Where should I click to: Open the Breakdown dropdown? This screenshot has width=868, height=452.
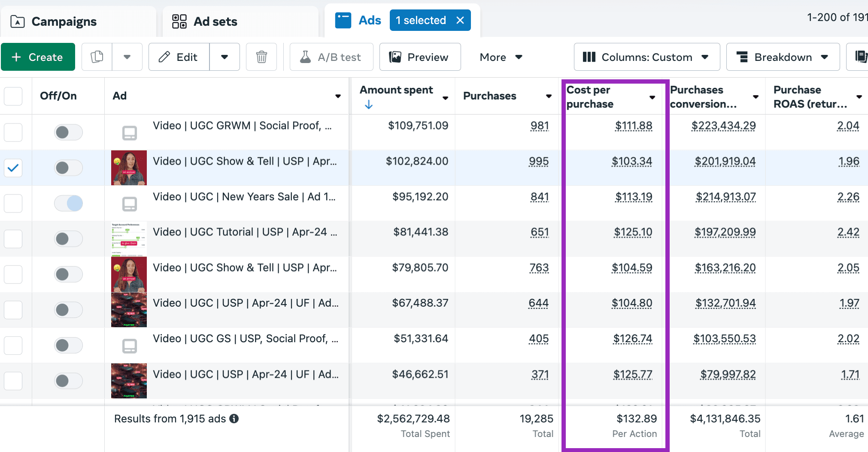click(x=783, y=57)
